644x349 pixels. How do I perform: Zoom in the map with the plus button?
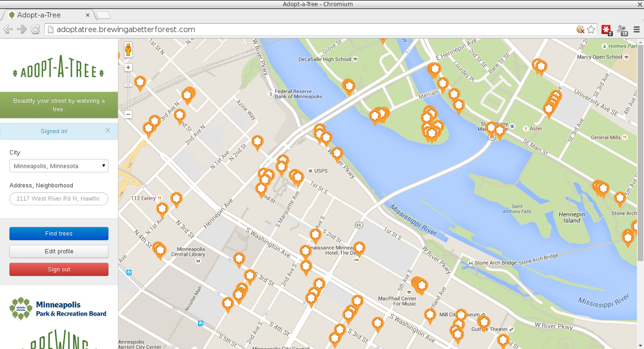[128, 67]
